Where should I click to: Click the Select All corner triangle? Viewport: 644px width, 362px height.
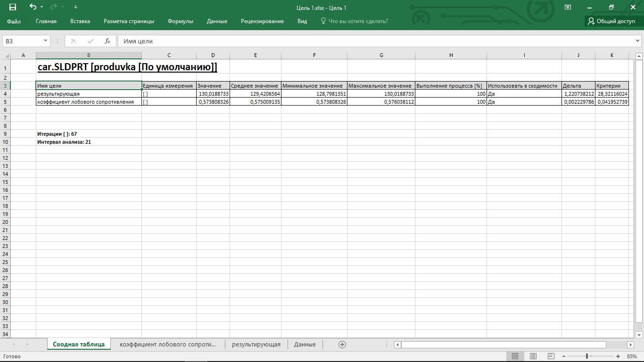[x=6, y=56]
